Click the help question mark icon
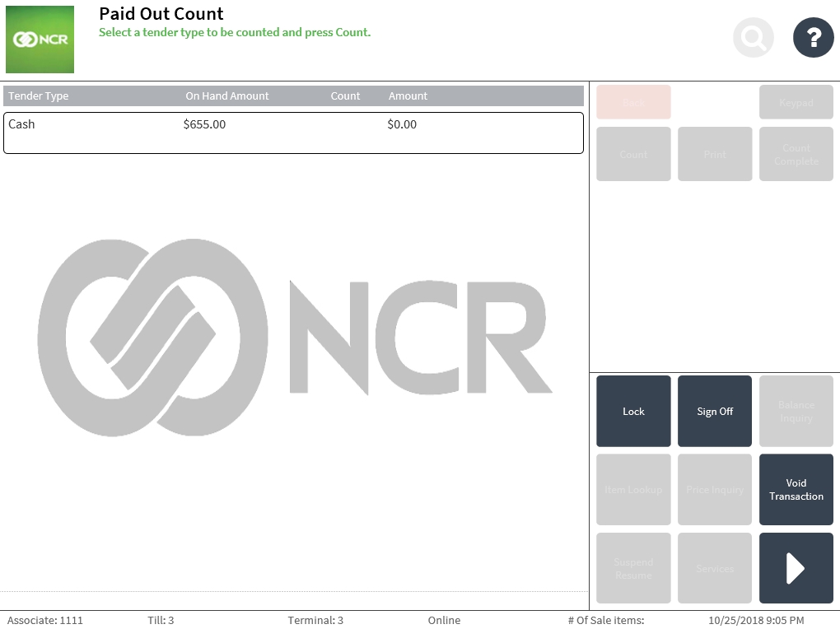The height and width of the screenshot is (629, 840). point(813,37)
